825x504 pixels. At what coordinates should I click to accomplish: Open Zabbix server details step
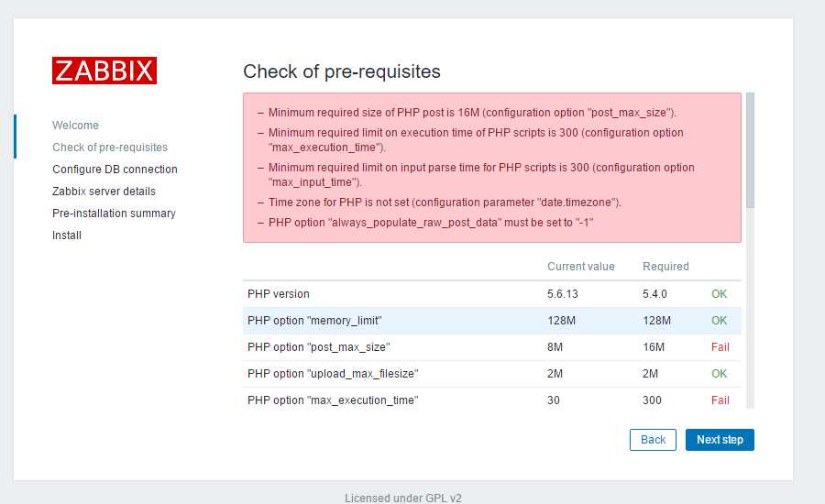(104, 192)
